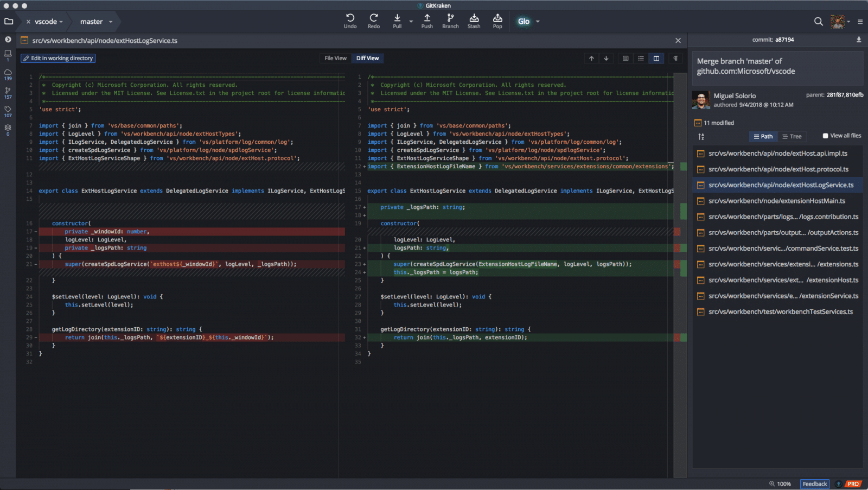The height and width of the screenshot is (490, 868).
Task: Switch to the File View tab
Action: (335, 58)
